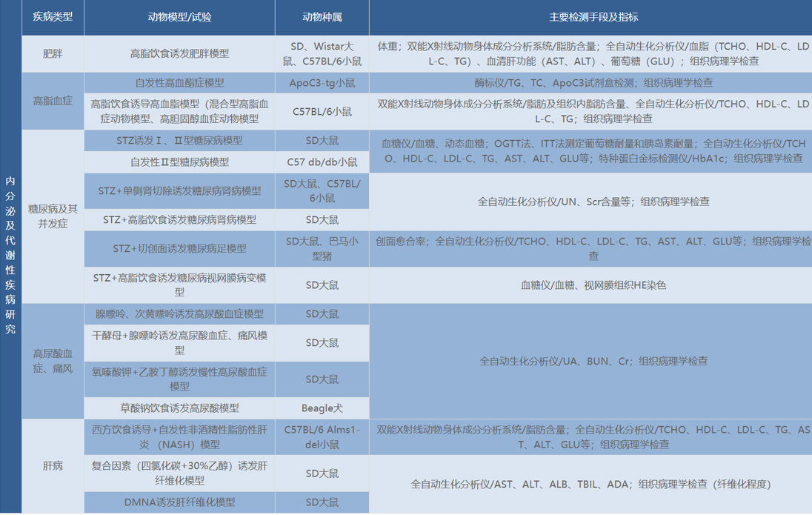This screenshot has width=812, height=515.
Task: Select the C57 db/db小鼠 species cell
Action: point(322,162)
